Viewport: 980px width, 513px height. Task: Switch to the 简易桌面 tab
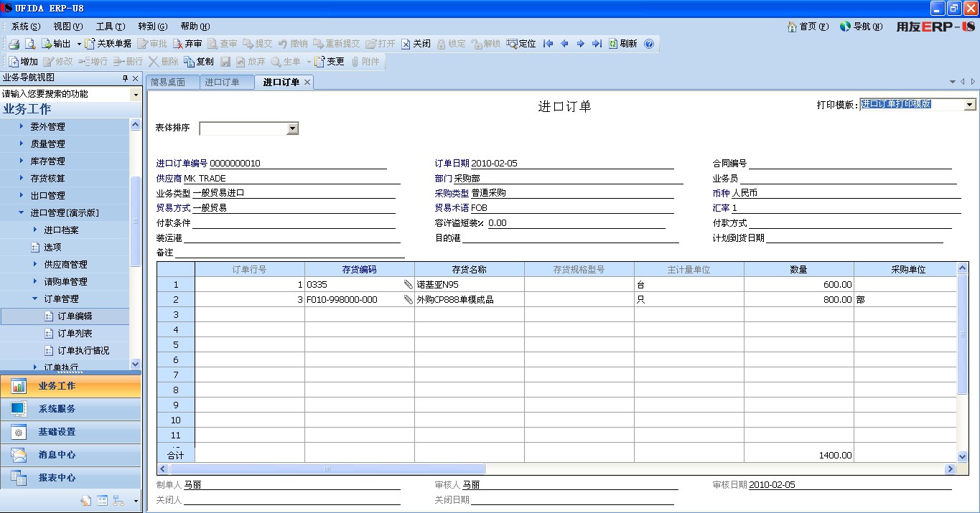pos(172,83)
